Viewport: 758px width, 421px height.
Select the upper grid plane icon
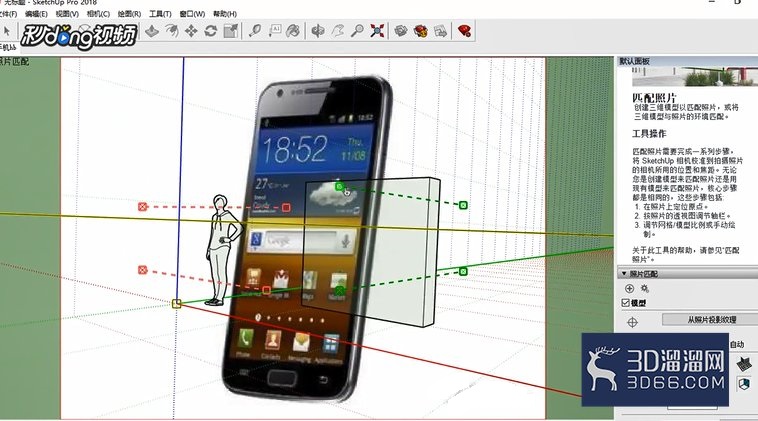click(744, 363)
